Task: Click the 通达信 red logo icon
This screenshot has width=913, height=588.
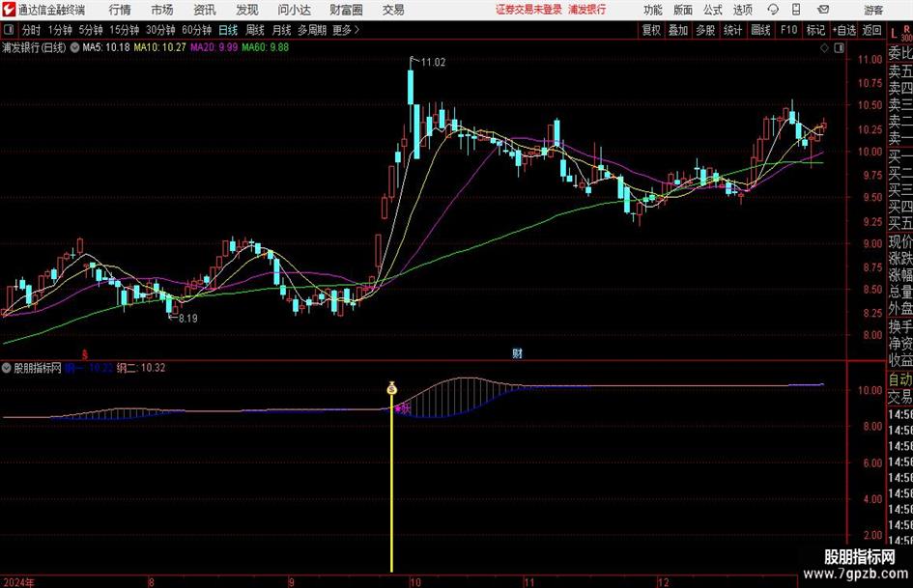Action: tap(9, 10)
